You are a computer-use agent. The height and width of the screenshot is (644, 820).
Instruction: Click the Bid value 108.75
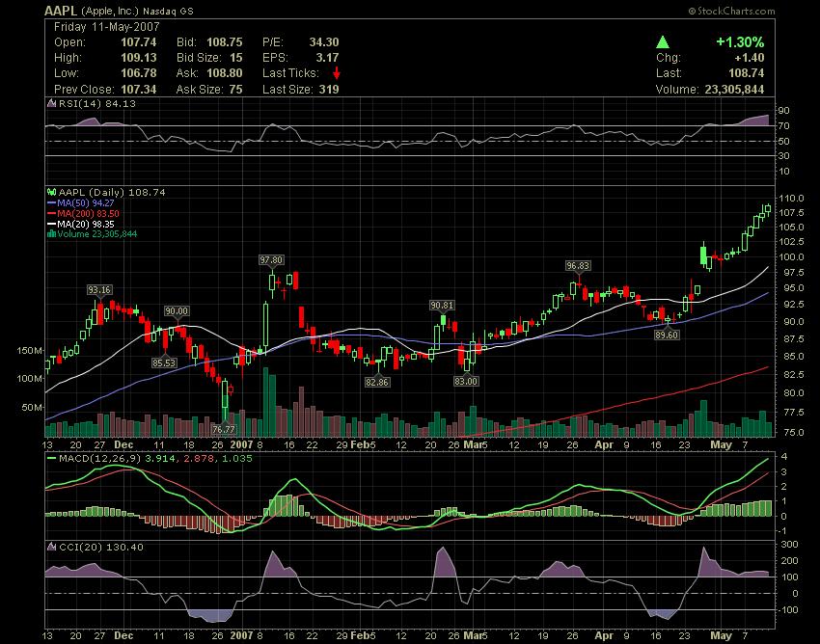(x=225, y=42)
